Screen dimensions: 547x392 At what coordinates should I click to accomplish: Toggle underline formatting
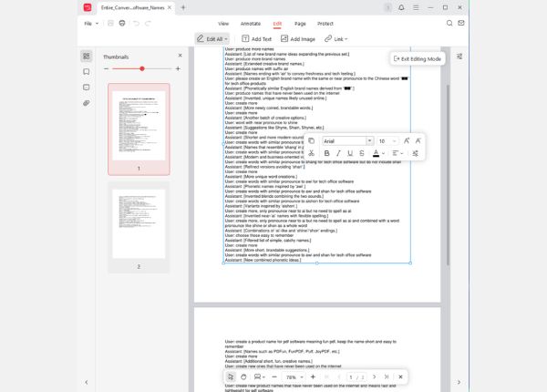pos(350,153)
